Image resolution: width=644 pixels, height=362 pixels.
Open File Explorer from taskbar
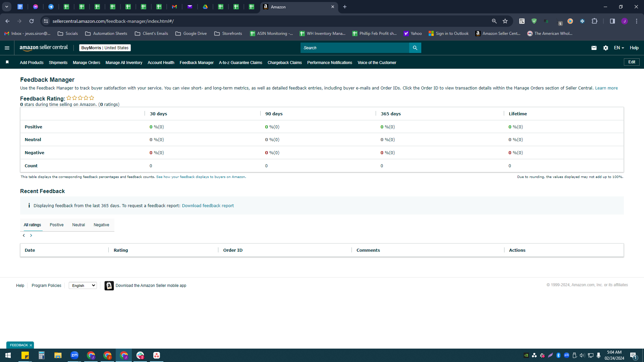(x=58, y=355)
